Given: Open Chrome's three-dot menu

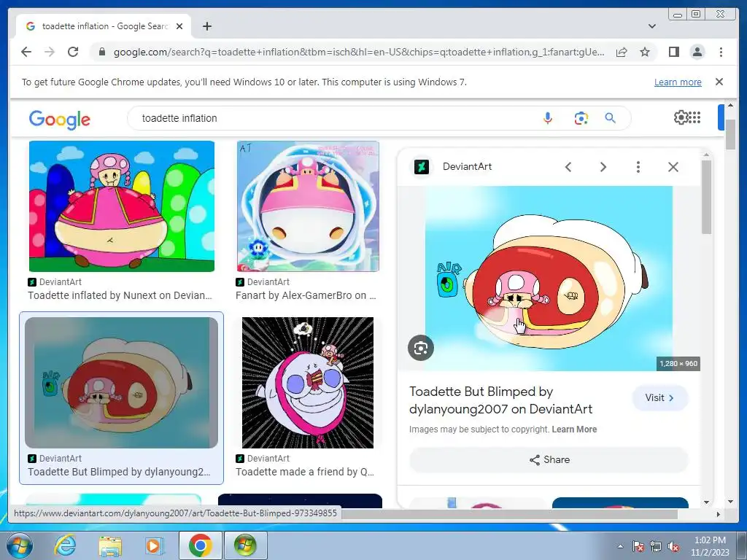Looking at the screenshot, I should [721, 52].
